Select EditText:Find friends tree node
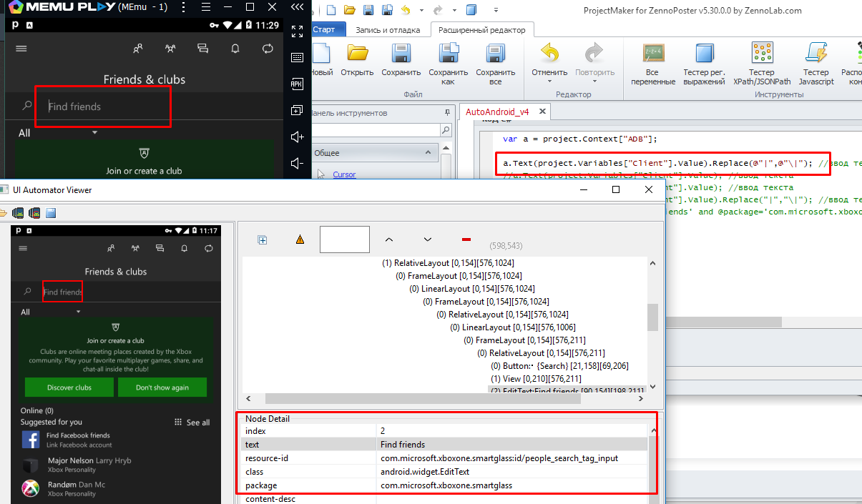The width and height of the screenshot is (862, 504). coord(567,390)
